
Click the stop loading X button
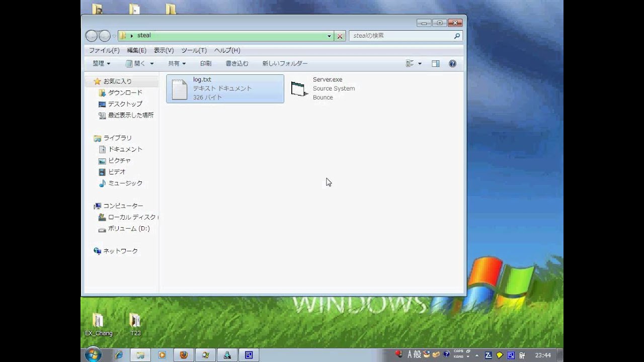340,36
